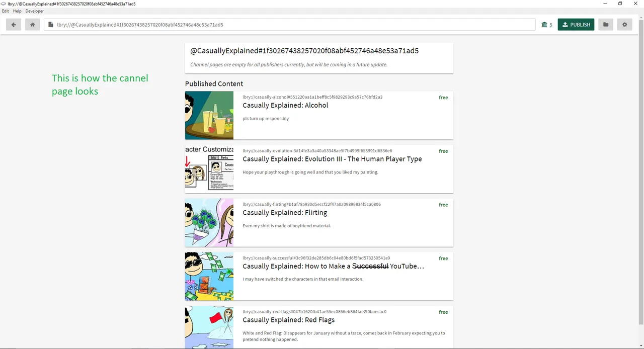Open title Evolution III - The Human Player Type
644x349 pixels.
(332, 159)
